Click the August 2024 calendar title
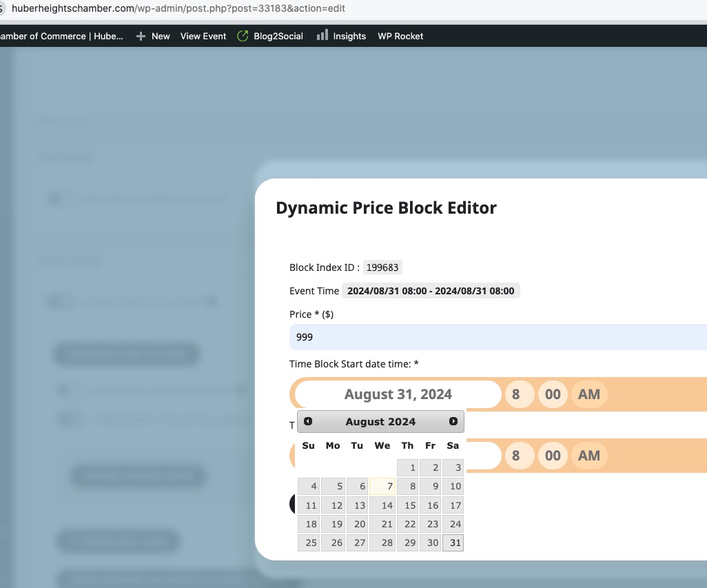This screenshot has width=707, height=588. click(x=380, y=422)
